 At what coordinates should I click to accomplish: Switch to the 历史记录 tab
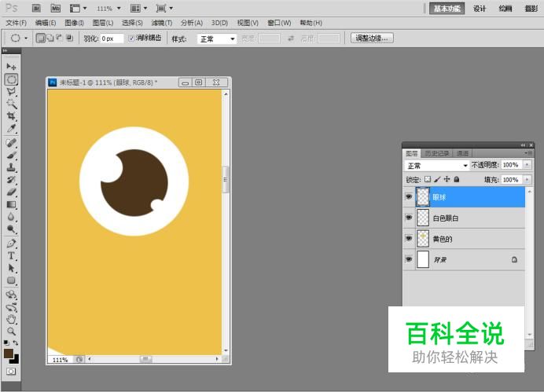coord(437,153)
